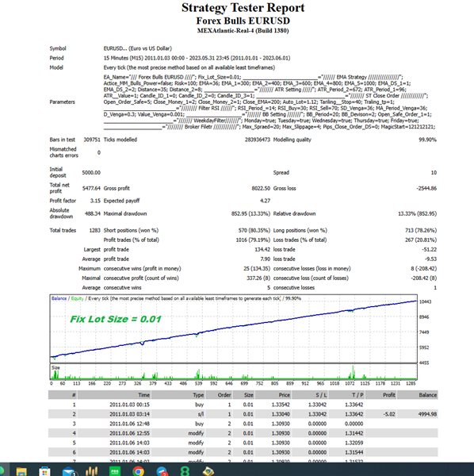Click Largest profit trade value 134.42

pyautogui.click(x=262, y=249)
